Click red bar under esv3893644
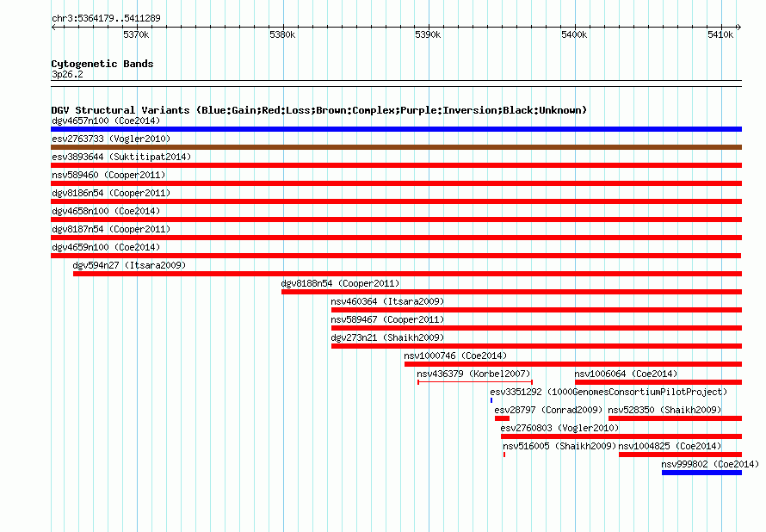The width and height of the screenshot is (766, 532). pos(396,165)
